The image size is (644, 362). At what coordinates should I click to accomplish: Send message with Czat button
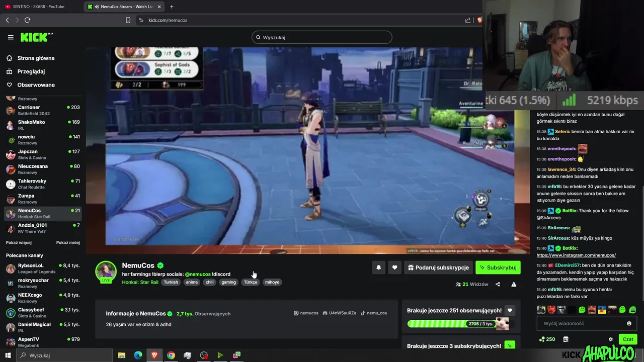[627, 339]
